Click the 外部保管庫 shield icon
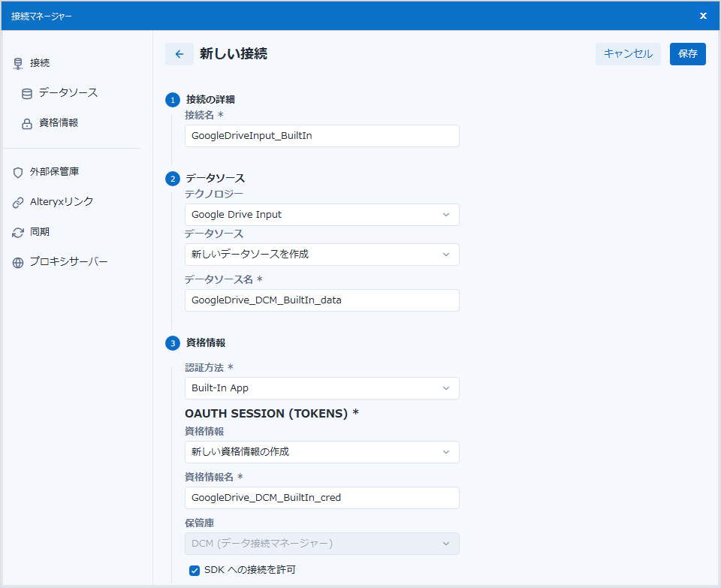Image resolution: width=721 pixels, height=588 pixels. (x=18, y=172)
